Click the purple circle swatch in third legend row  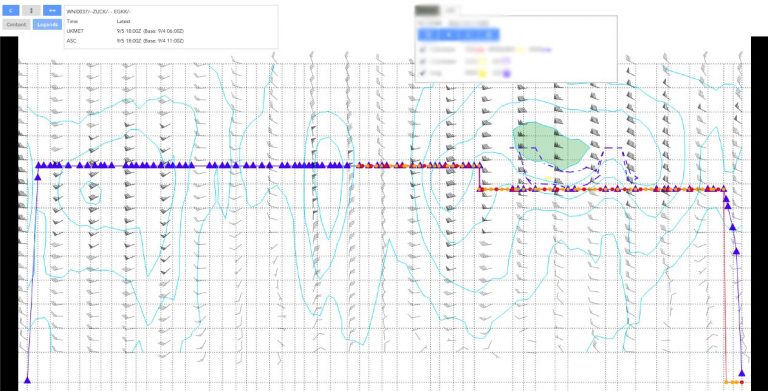tap(507, 73)
